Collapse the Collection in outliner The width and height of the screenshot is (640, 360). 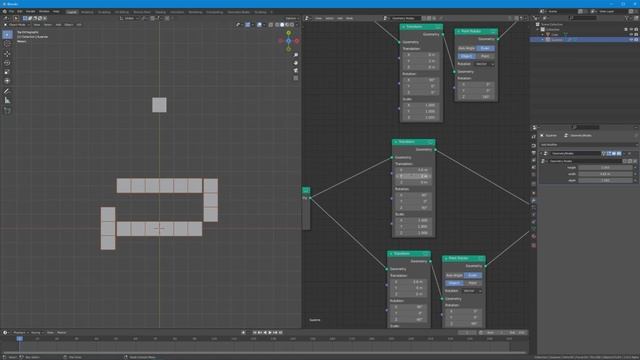coord(538,29)
